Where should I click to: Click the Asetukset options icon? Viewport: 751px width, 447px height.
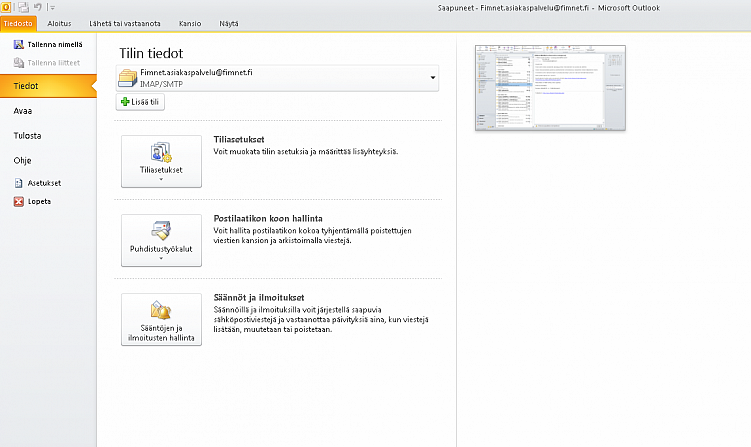[19, 183]
